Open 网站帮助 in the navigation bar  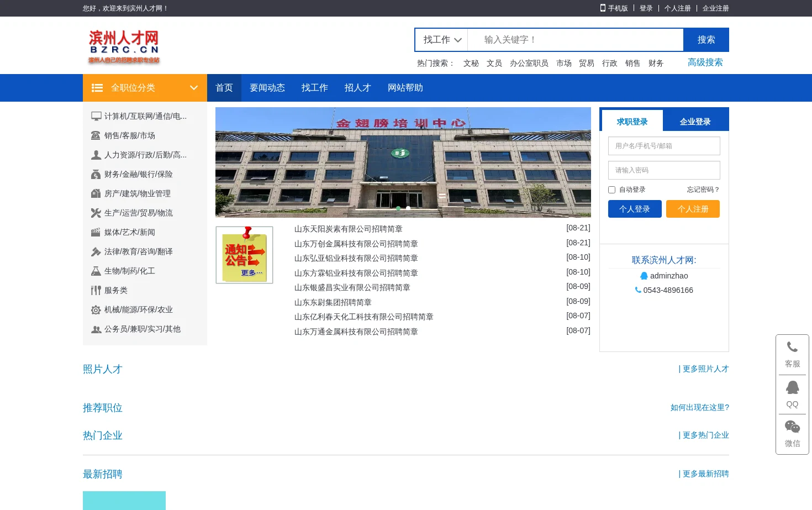point(405,88)
